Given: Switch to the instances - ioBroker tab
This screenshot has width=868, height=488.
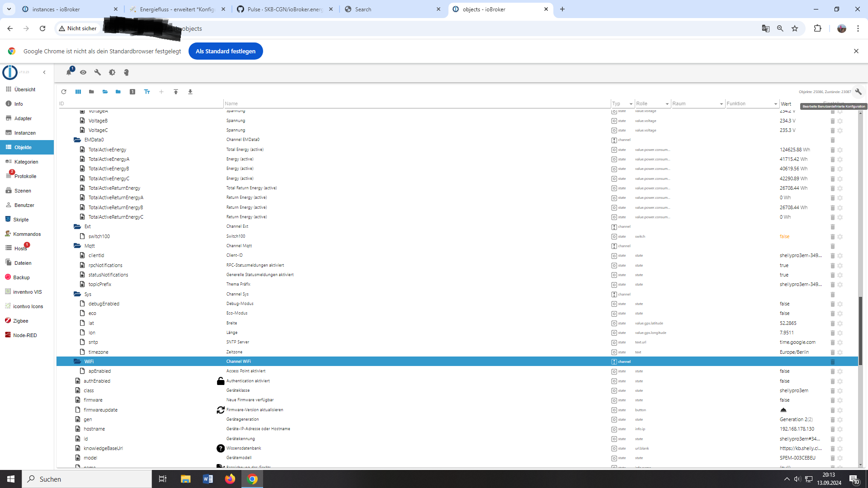Looking at the screenshot, I should (x=57, y=9).
